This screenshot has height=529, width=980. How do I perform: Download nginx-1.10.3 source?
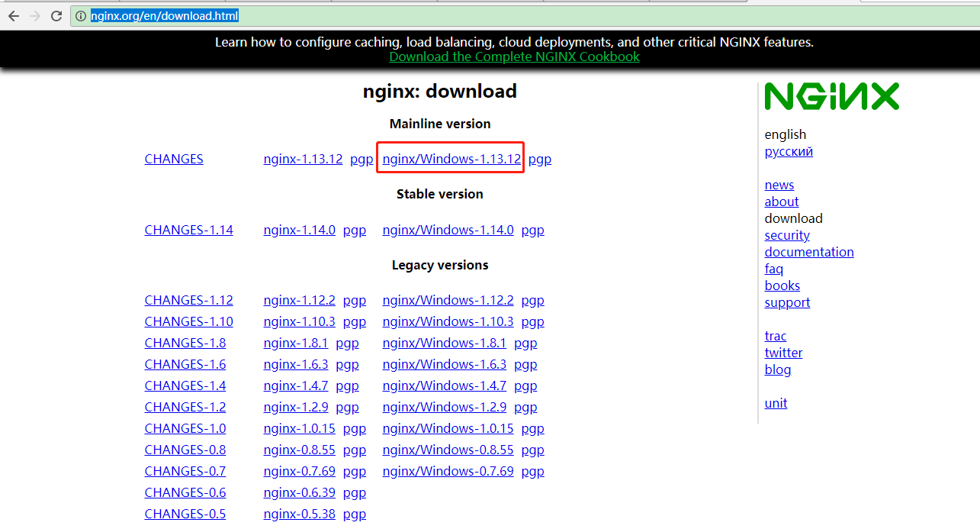[299, 321]
